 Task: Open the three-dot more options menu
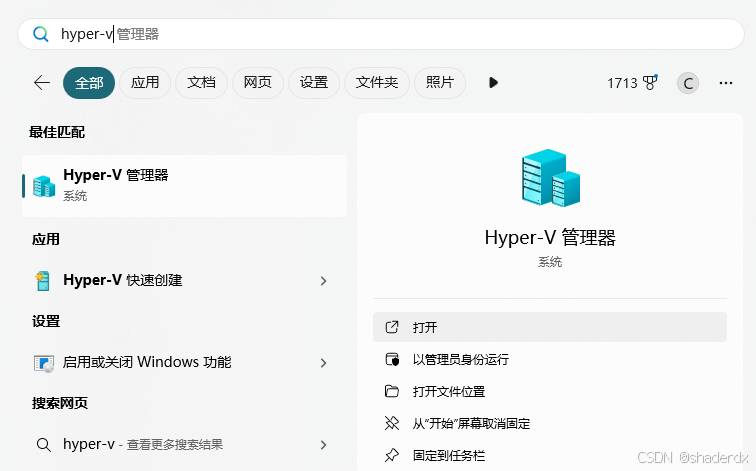[726, 83]
